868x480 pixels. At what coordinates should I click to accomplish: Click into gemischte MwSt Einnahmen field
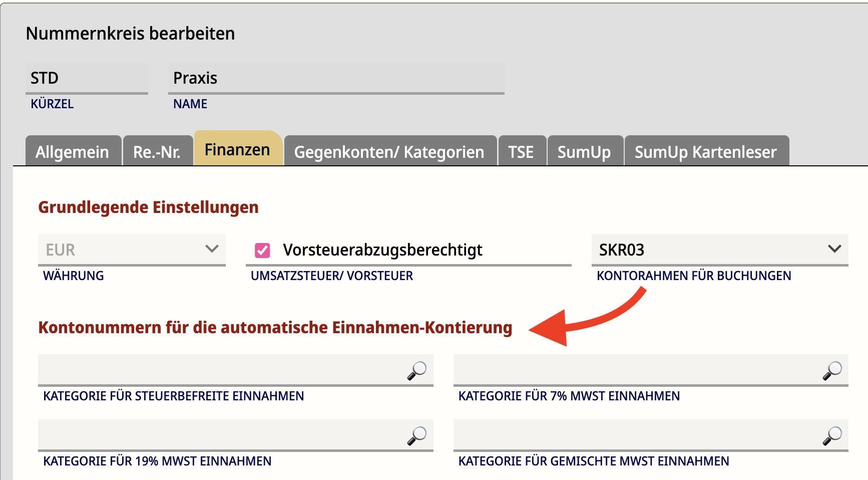[636, 436]
